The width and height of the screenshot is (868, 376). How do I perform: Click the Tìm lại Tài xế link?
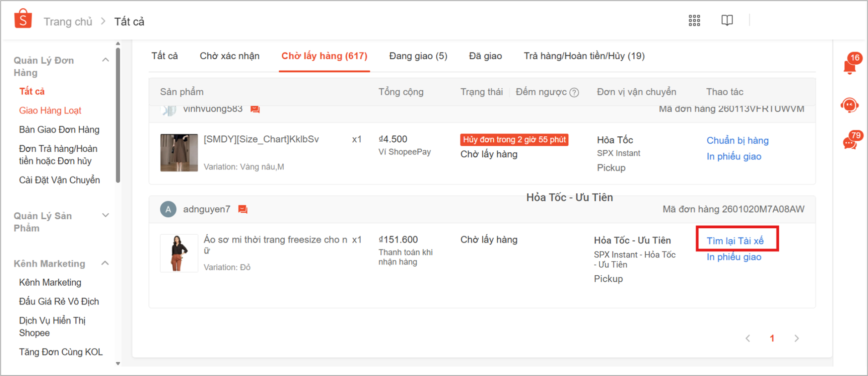[x=735, y=241]
